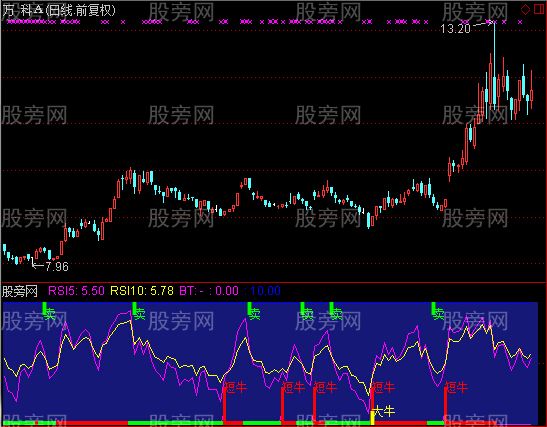Image resolution: width=547 pixels, height=427 pixels.
Task: Click the leftmost red 短牛 signal marker
Action: [x=236, y=387]
